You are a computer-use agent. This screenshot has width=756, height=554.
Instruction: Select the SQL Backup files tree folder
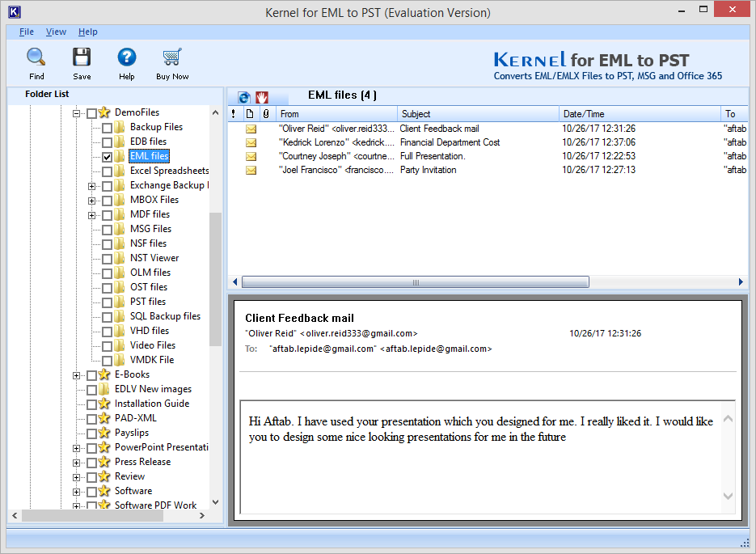(x=165, y=316)
